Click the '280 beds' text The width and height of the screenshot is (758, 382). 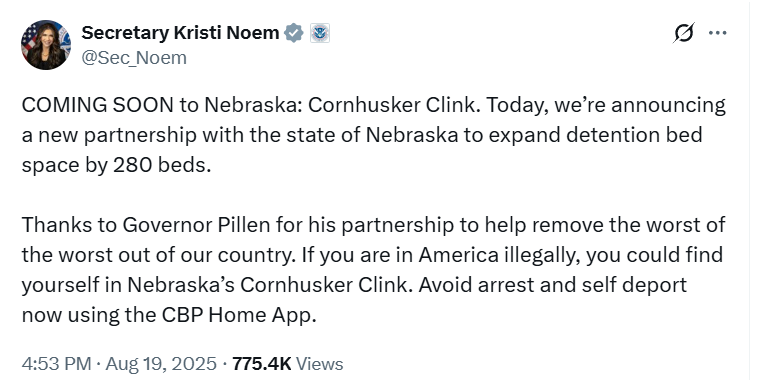[x=162, y=165]
